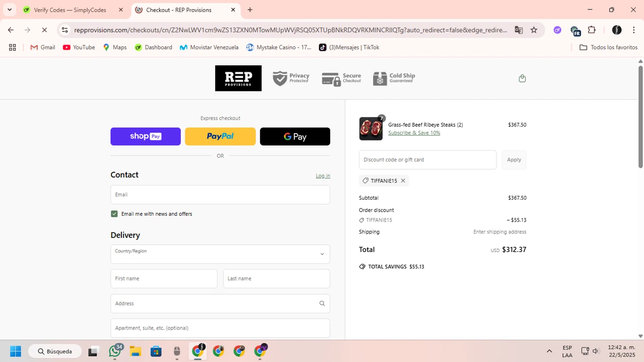Open the shopping bag cart icon
The height and width of the screenshot is (362, 644).
522,78
